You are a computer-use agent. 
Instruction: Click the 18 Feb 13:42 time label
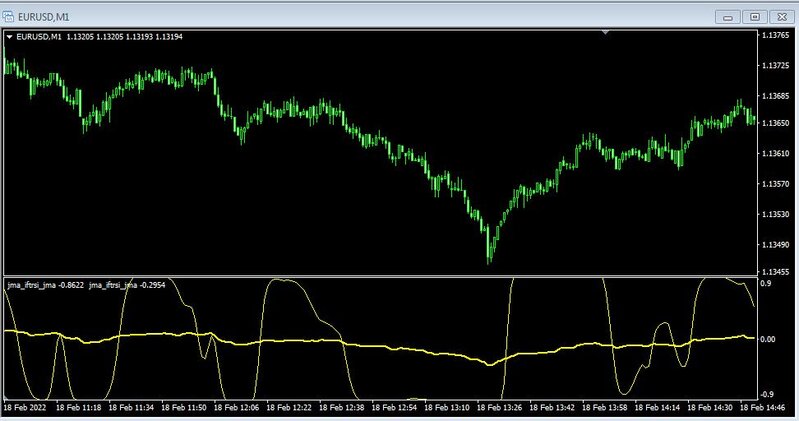click(x=552, y=407)
